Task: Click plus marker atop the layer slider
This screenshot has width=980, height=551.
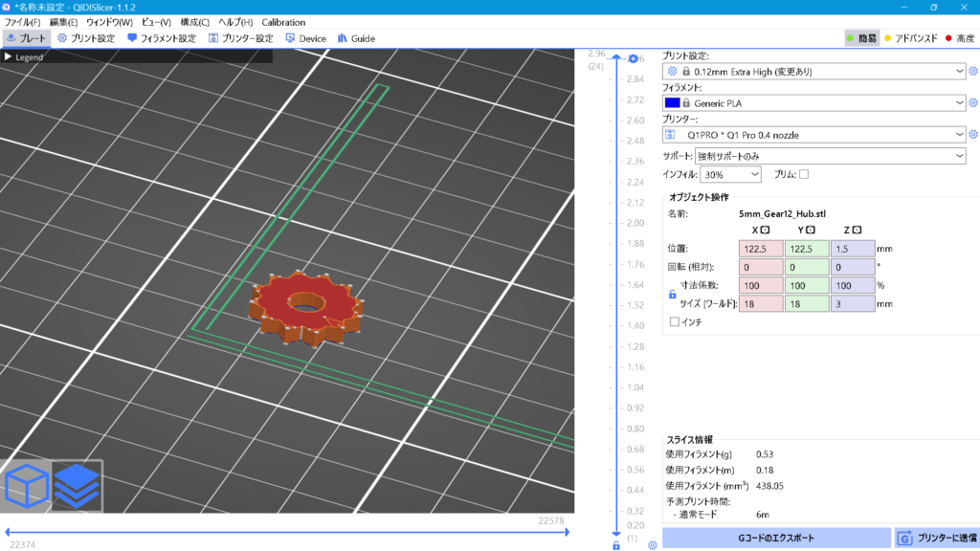Action: click(633, 59)
